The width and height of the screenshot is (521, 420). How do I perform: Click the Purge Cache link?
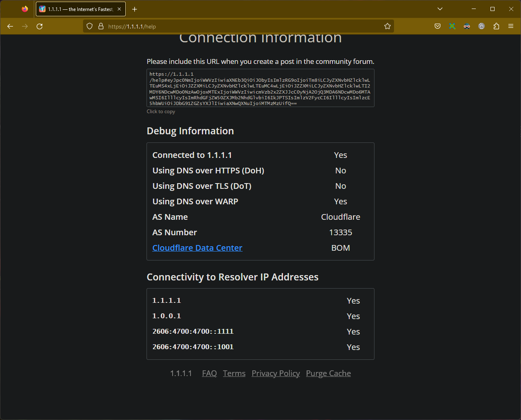pyautogui.click(x=328, y=373)
